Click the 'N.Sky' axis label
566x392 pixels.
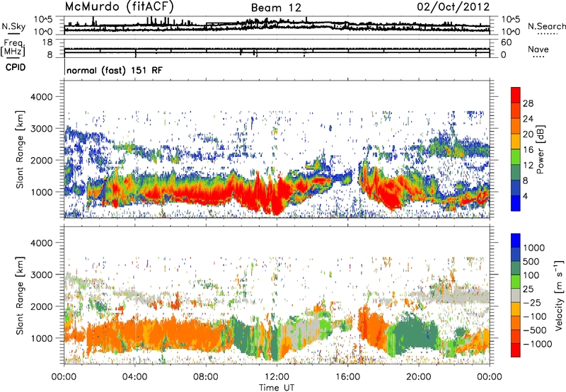click(13, 26)
